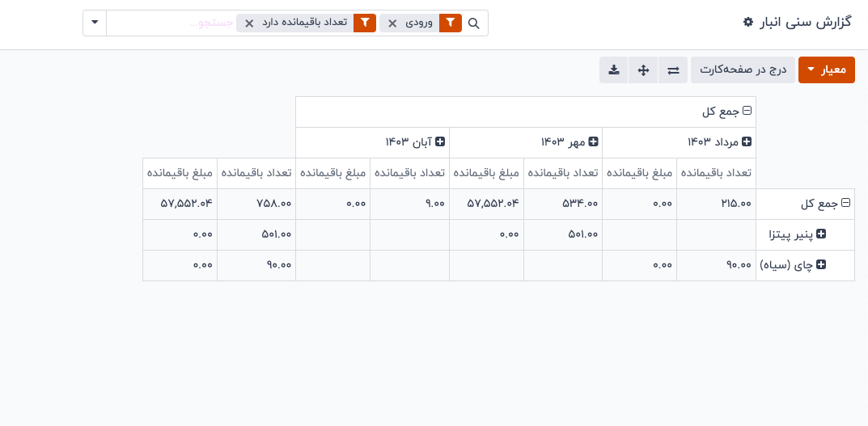Click the grand total 57,552.04 amount cell

point(180,204)
